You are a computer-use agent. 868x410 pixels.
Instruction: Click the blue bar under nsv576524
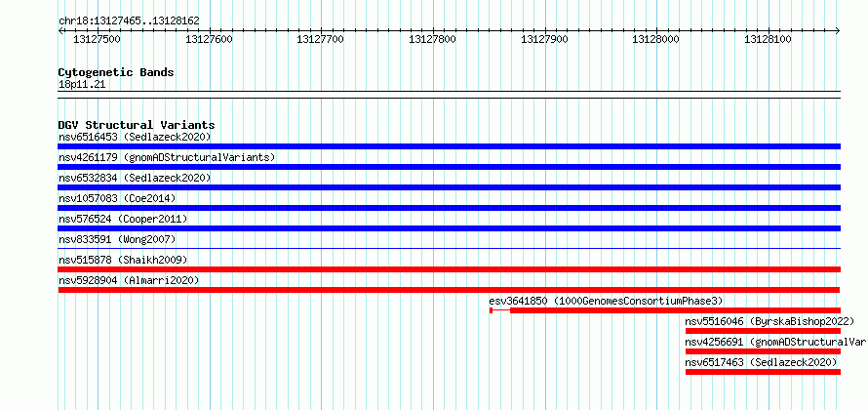pos(449,228)
